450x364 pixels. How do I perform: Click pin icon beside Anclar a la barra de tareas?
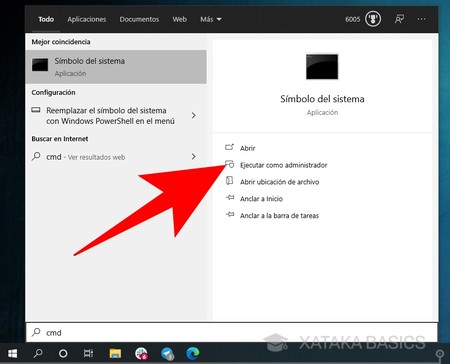(230, 214)
